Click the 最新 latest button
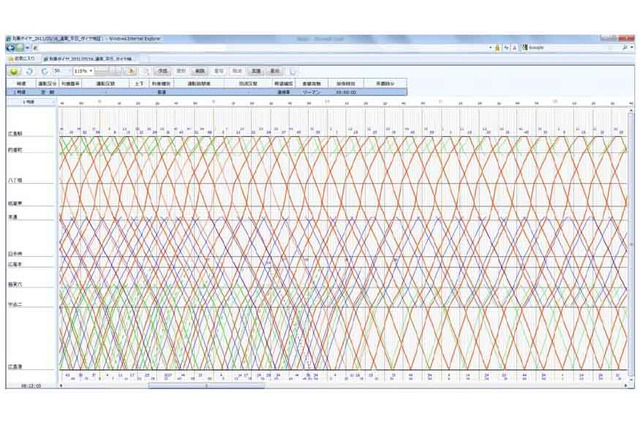The image size is (640, 426). coord(275,71)
